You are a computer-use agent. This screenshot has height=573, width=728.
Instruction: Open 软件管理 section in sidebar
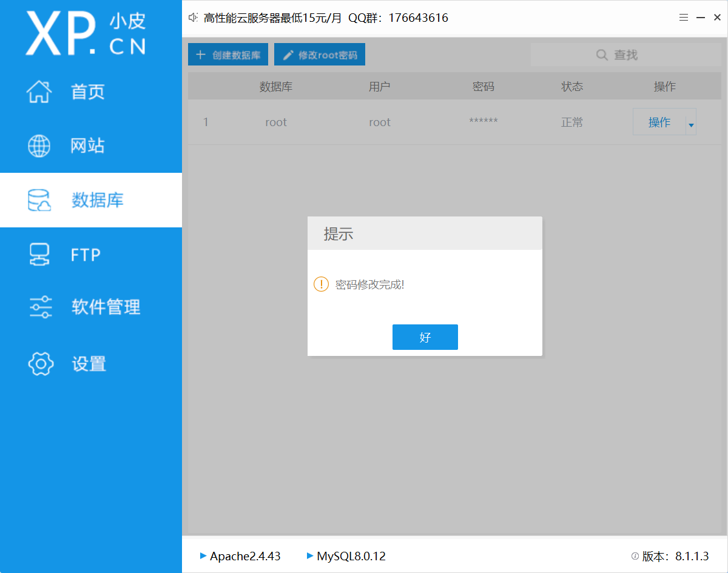coord(91,307)
